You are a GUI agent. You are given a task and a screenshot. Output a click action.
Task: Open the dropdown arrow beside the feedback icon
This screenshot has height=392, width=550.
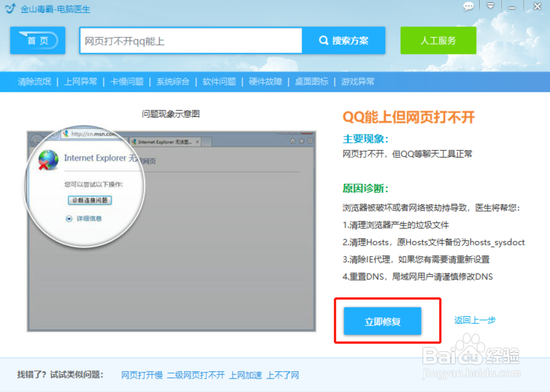click(x=490, y=6)
